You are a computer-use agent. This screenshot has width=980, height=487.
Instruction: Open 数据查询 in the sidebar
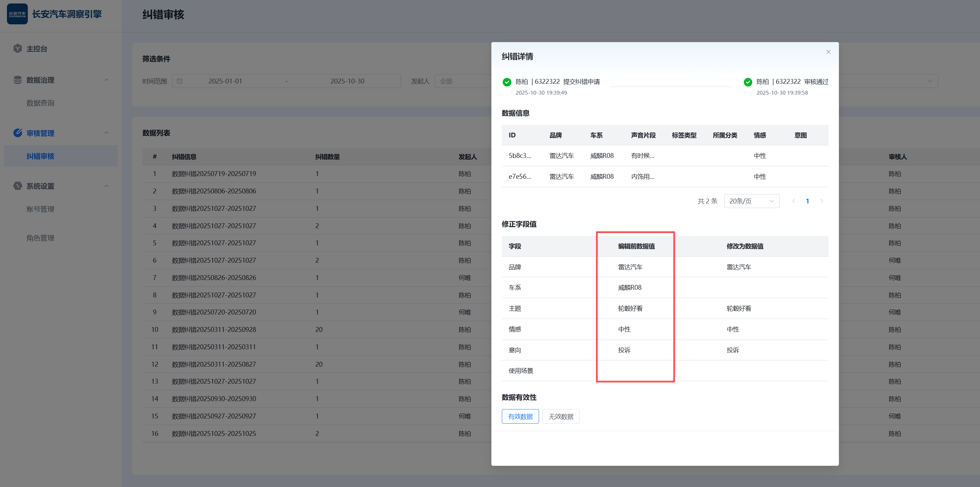pyautogui.click(x=40, y=103)
